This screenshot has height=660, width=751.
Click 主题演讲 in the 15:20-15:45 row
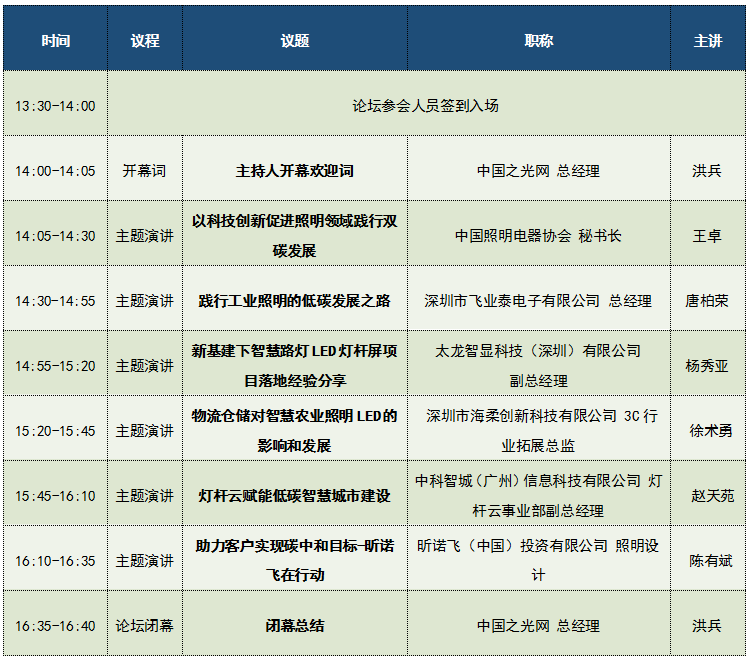(145, 431)
